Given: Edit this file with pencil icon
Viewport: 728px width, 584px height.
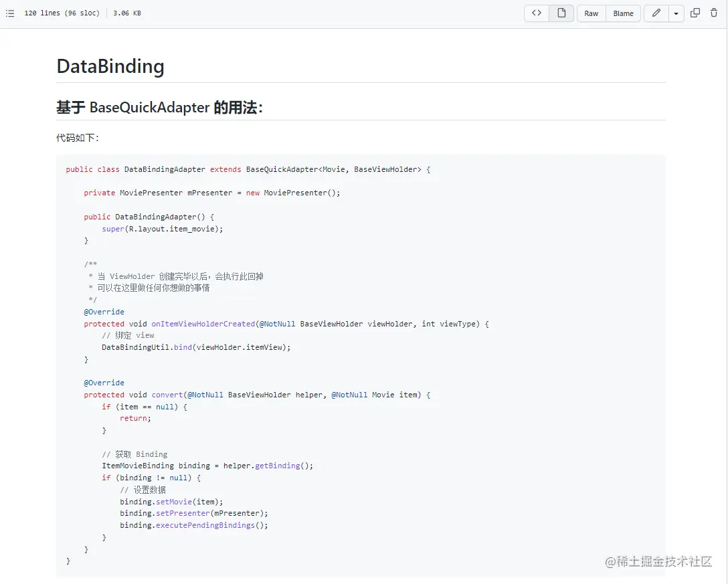Looking at the screenshot, I should click(656, 13).
